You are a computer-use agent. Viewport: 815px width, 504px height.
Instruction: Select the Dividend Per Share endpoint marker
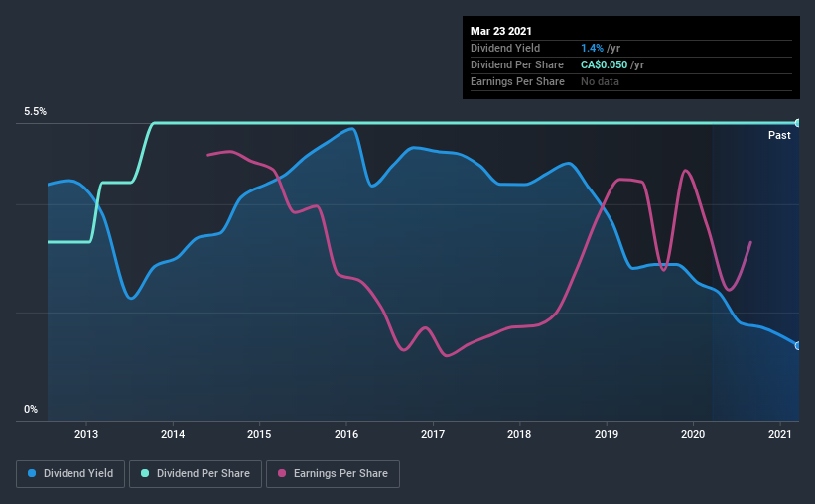point(797,123)
